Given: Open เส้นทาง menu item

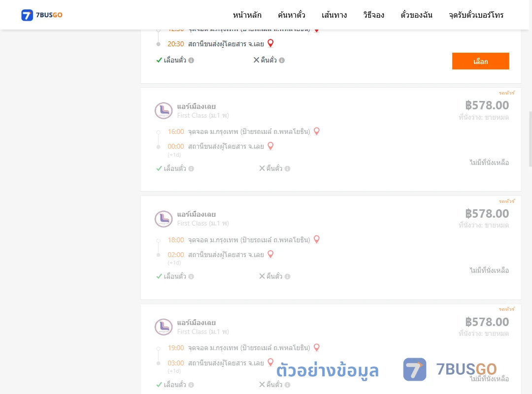Looking at the screenshot, I should (334, 15).
